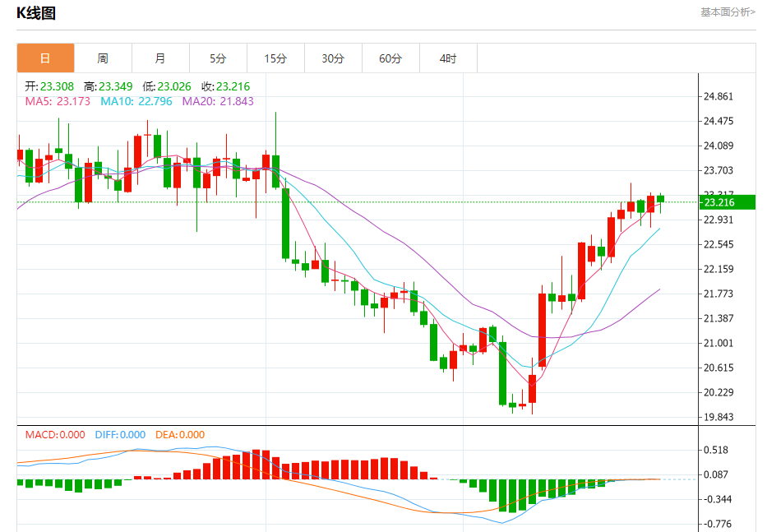Click the 开:23.308 open price value
This screenshot has height=532, width=767.
pyautogui.click(x=49, y=86)
